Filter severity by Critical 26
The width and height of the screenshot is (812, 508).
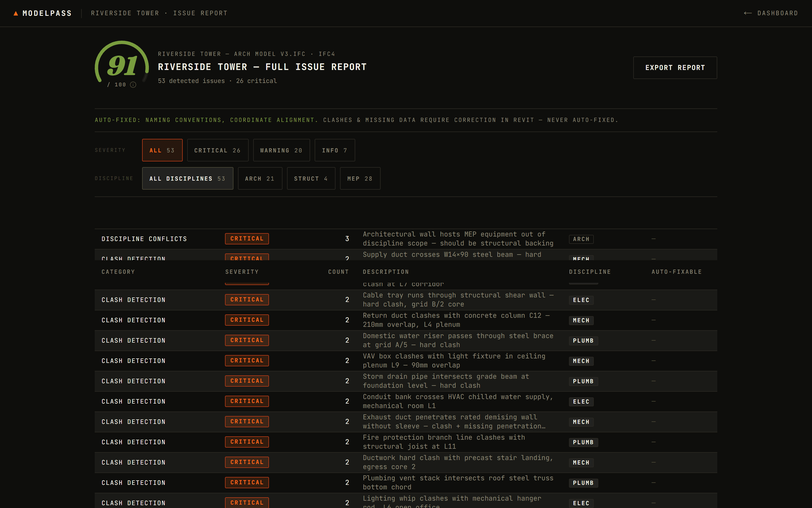(x=217, y=150)
